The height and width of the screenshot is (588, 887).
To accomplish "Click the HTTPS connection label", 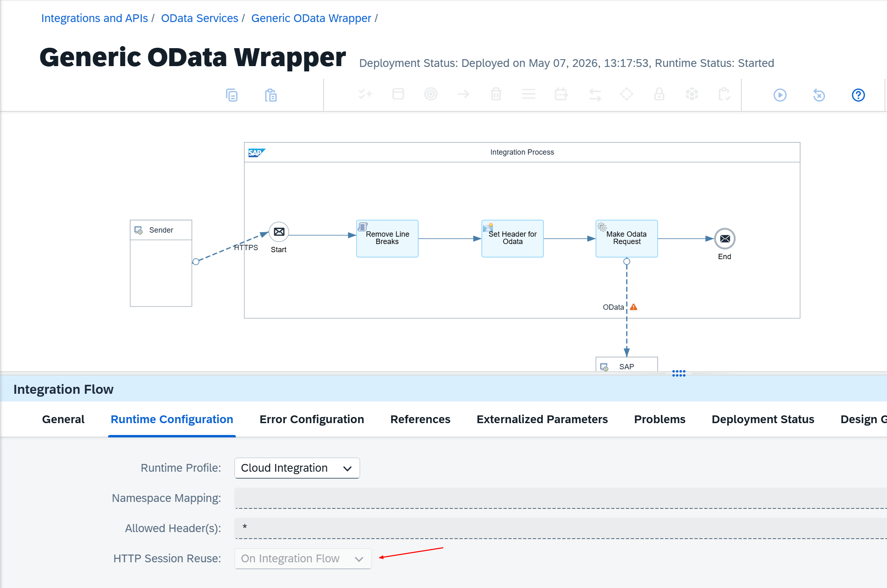I will pyautogui.click(x=246, y=247).
